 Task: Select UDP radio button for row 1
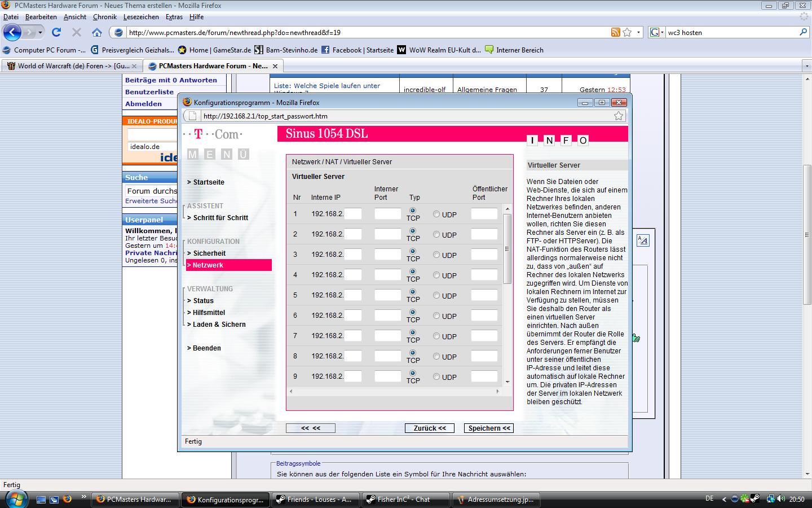click(436, 214)
